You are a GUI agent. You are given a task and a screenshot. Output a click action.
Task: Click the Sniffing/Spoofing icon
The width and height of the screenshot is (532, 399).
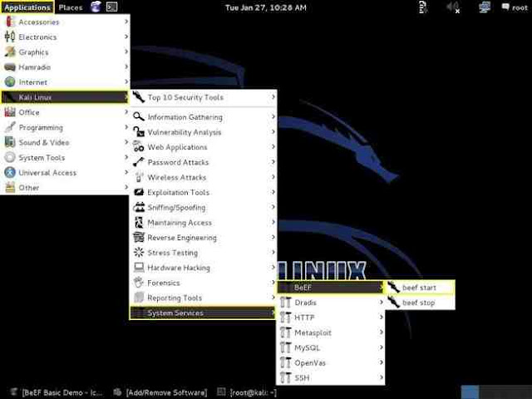click(139, 207)
